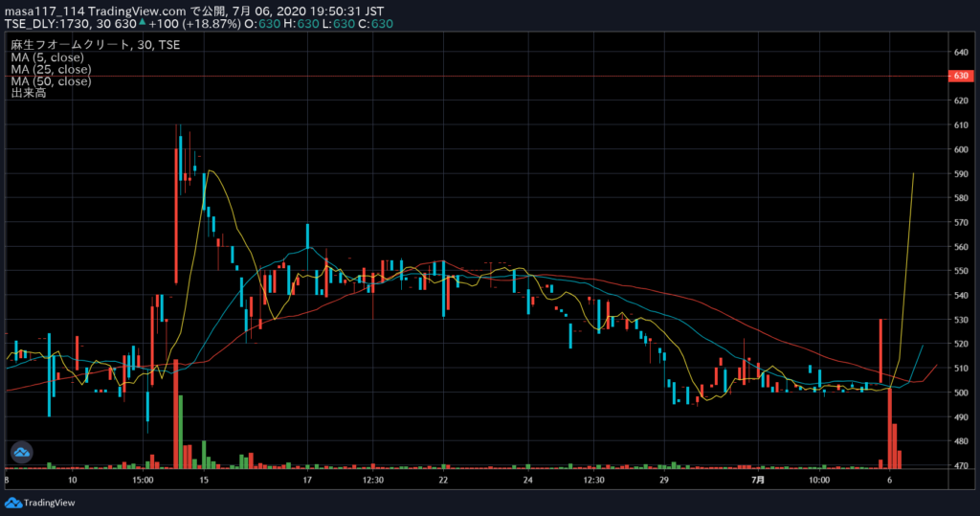Click the L:630 low value in header
The image size is (980, 516).
[338, 24]
